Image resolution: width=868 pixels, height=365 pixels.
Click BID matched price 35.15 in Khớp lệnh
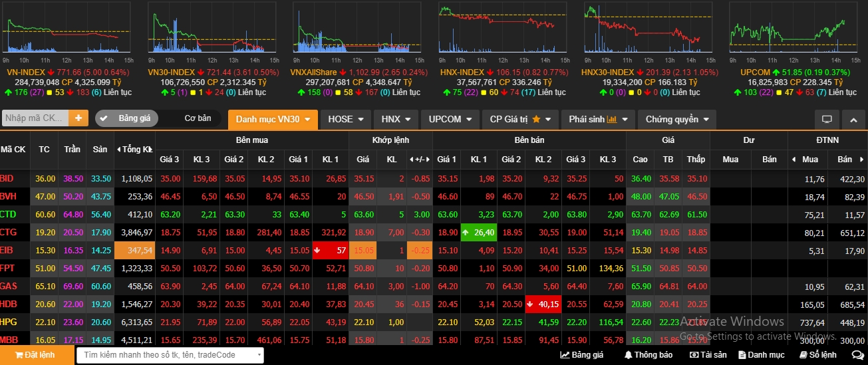tap(364, 178)
